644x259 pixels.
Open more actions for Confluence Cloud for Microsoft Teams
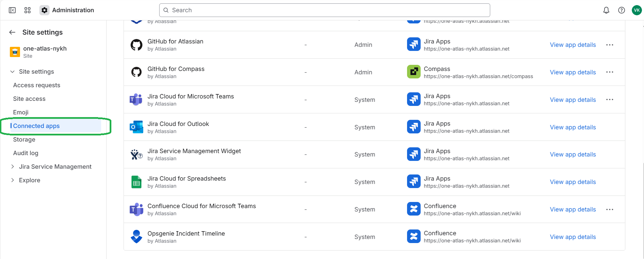610,209
